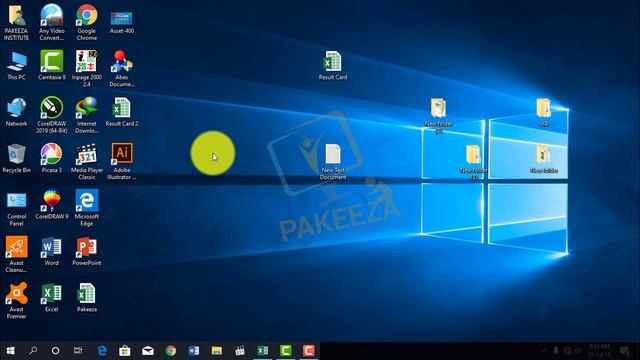Image resolution: width=640 pixels, height=360 pixels.
Task: Open Microsoft Store on taskbar
Action: [x=125, y=351]
